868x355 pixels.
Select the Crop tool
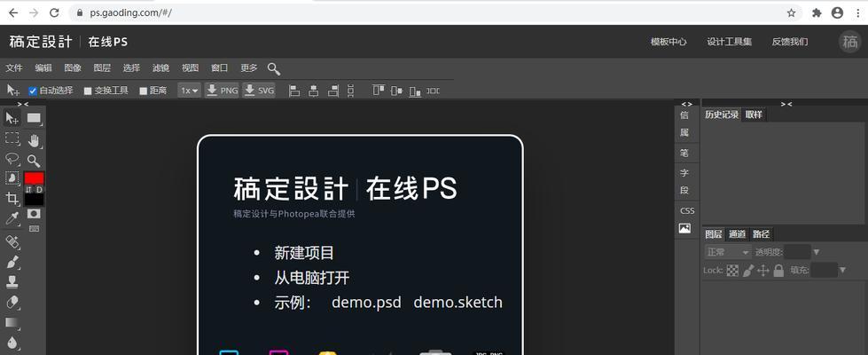tap(12, 198)
